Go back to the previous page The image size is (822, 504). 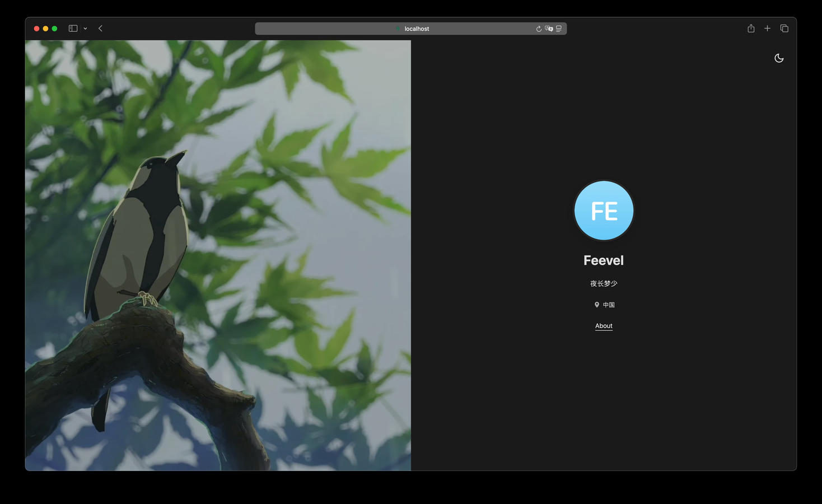pos(100,29)
